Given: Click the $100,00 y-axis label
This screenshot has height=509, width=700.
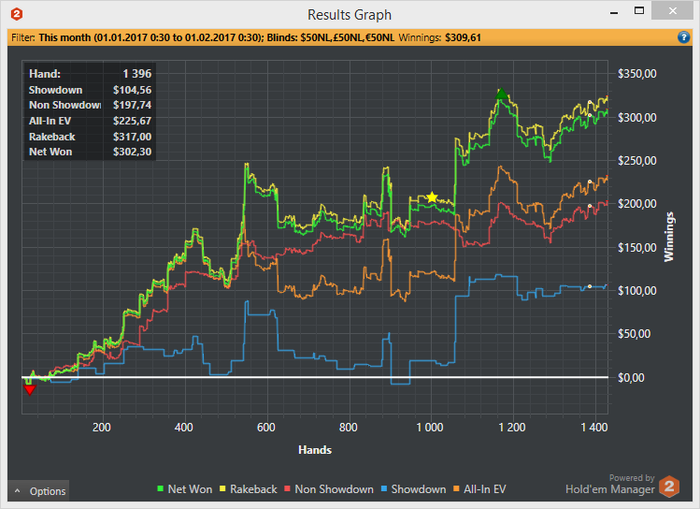Looking at the screenshot, I should [x=637, y=291].
